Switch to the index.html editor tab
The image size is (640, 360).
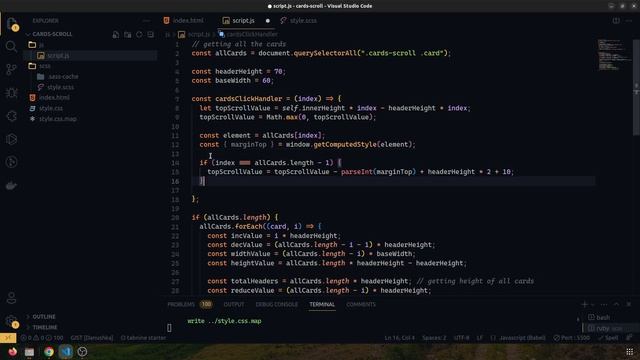[184, 20]
